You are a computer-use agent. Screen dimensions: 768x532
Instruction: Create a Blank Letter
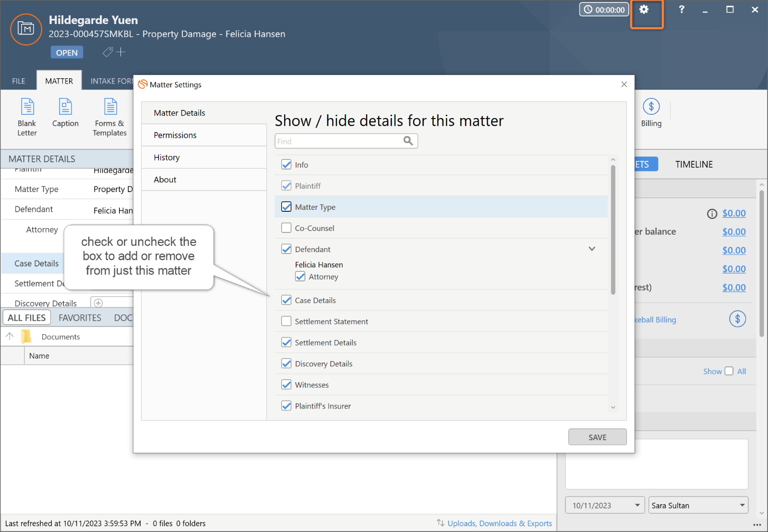click(x=27, y=118)
